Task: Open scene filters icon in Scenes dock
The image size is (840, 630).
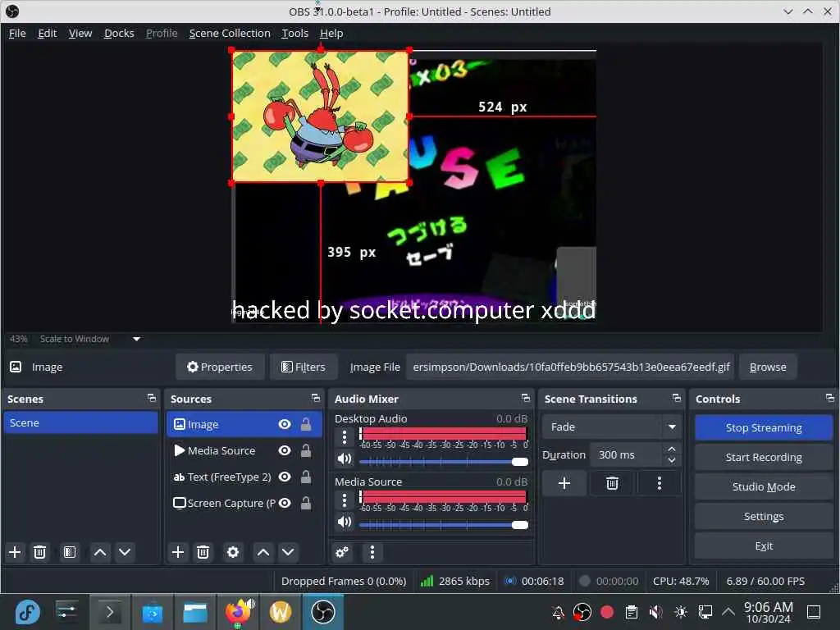Action: (x=70, y=552)
